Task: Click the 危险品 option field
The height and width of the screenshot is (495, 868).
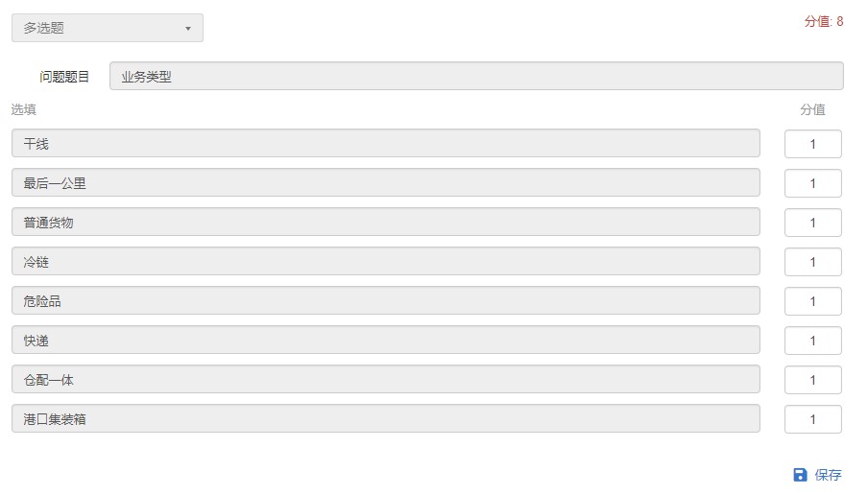Action: click(x=385, y=301)
